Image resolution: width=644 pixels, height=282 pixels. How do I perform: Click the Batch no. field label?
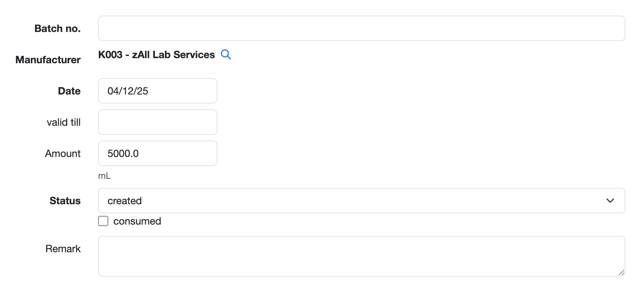57,28
